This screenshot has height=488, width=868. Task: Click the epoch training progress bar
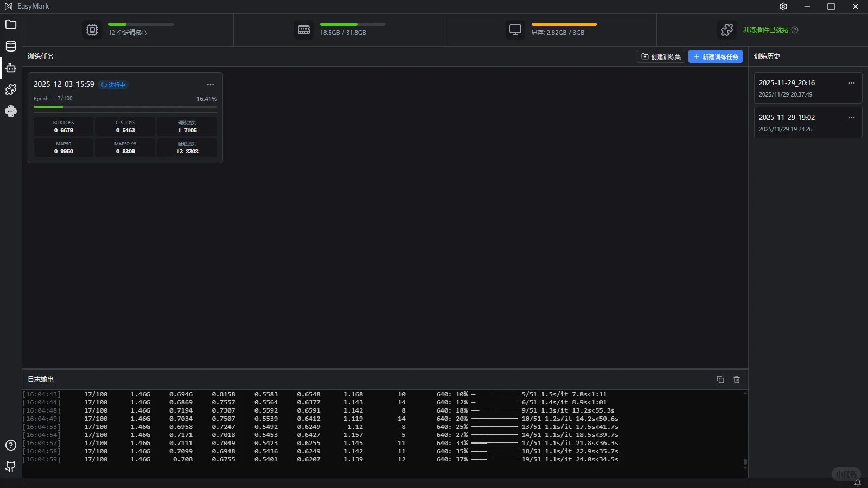(x=125, y=107)
